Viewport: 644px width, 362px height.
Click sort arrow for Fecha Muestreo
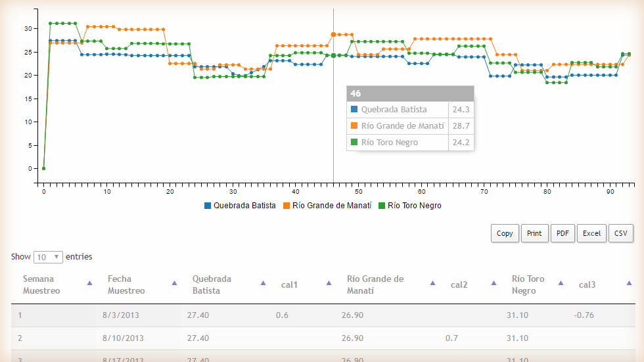click(174, 283)
